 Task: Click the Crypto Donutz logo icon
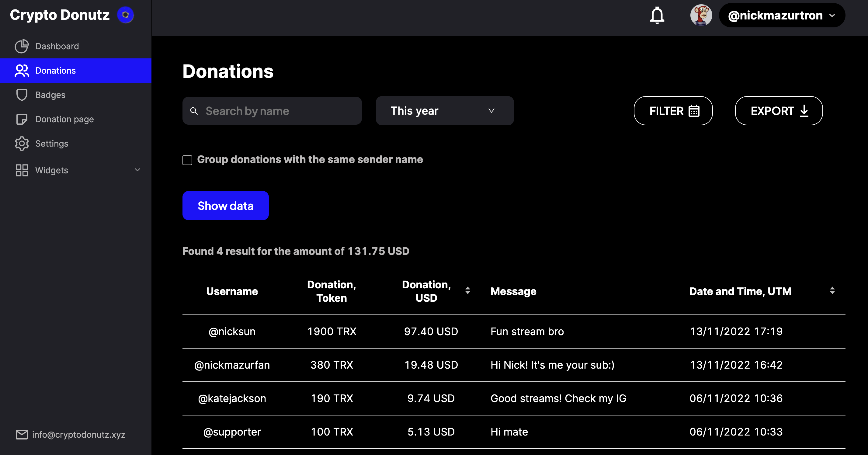point(125,15)
